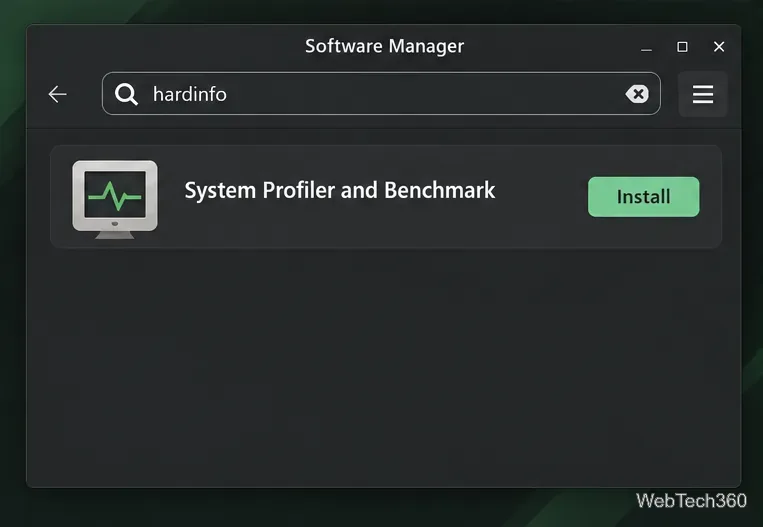Close the Software Manager window

719,47
